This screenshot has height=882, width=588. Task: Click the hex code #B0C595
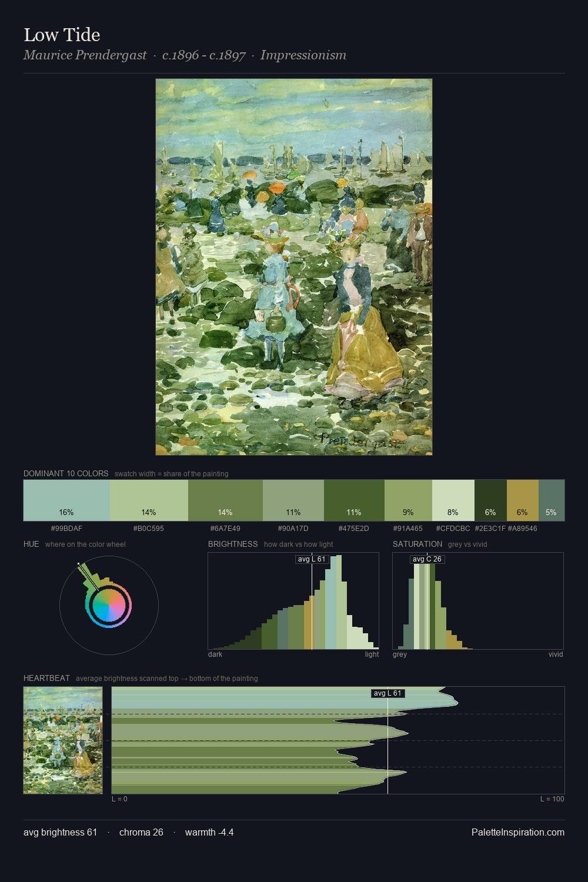point(149,529)
